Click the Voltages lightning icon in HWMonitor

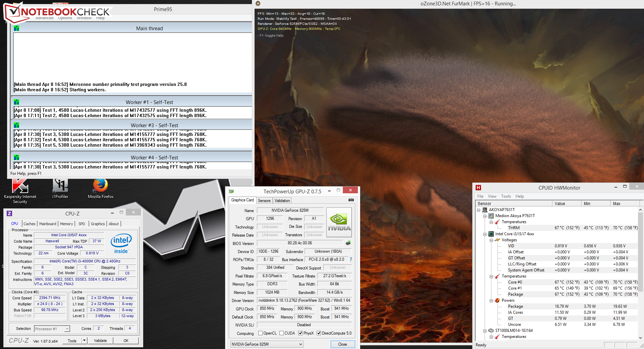click(x=497, y=240)
